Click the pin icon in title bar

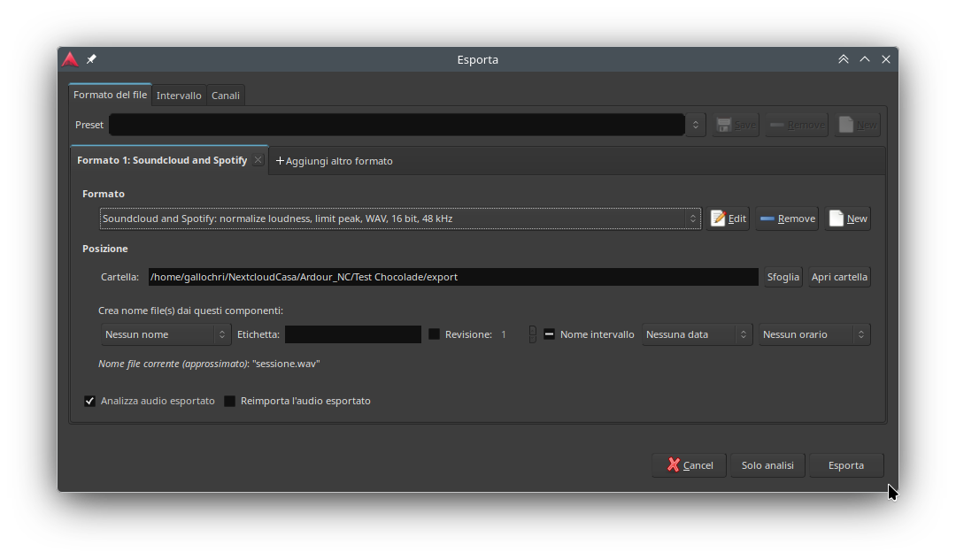(91, 59)
